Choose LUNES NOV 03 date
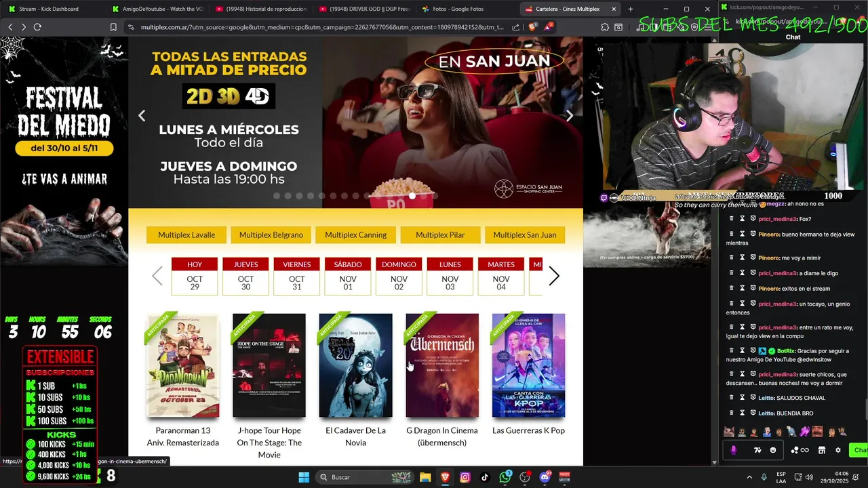This screenshot has height=488, width=868. pos(450,276)
